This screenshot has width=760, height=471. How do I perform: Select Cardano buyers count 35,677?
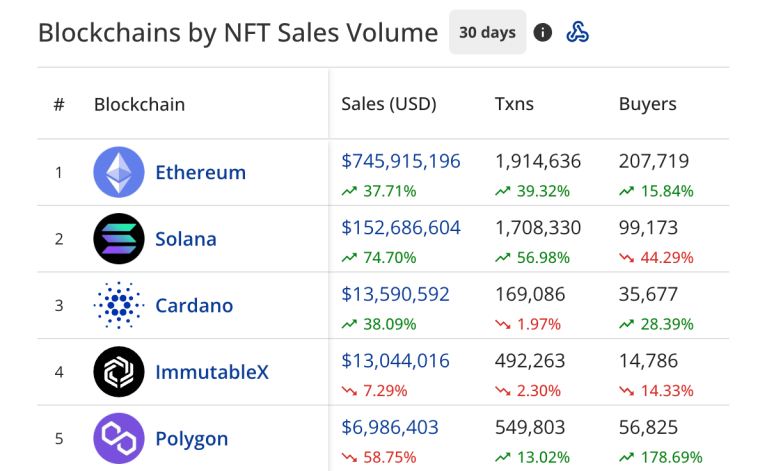(x=648, y=294)
